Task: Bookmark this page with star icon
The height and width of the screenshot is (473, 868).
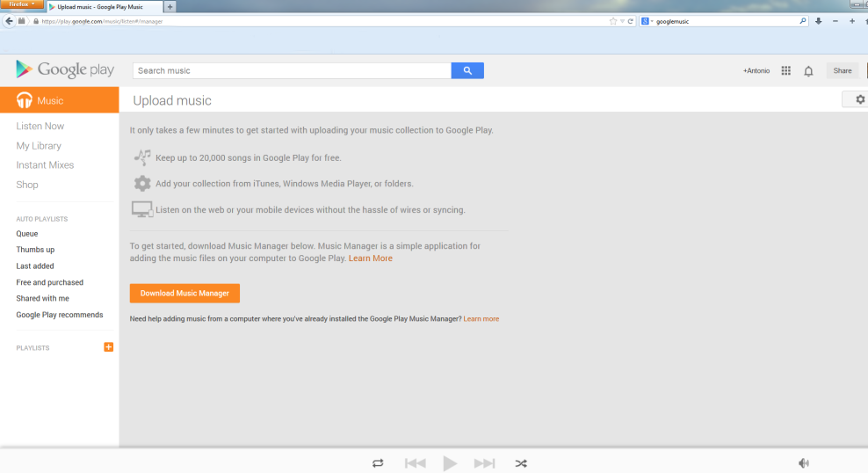Action: (613, 21)
